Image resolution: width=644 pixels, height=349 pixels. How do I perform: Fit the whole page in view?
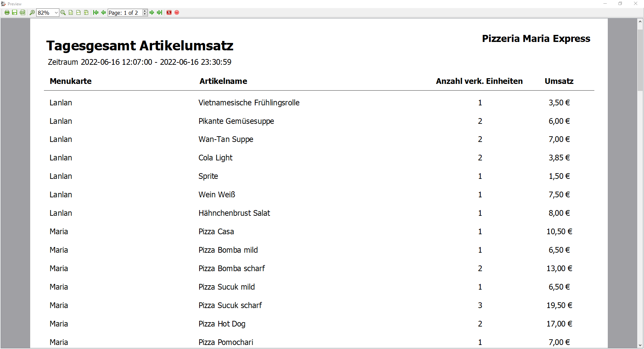click(x=86, y=12)
